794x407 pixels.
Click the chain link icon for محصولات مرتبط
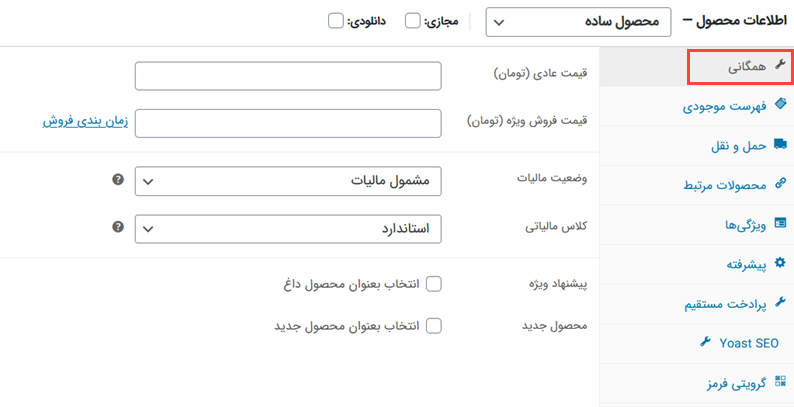(x=780, y=185)
